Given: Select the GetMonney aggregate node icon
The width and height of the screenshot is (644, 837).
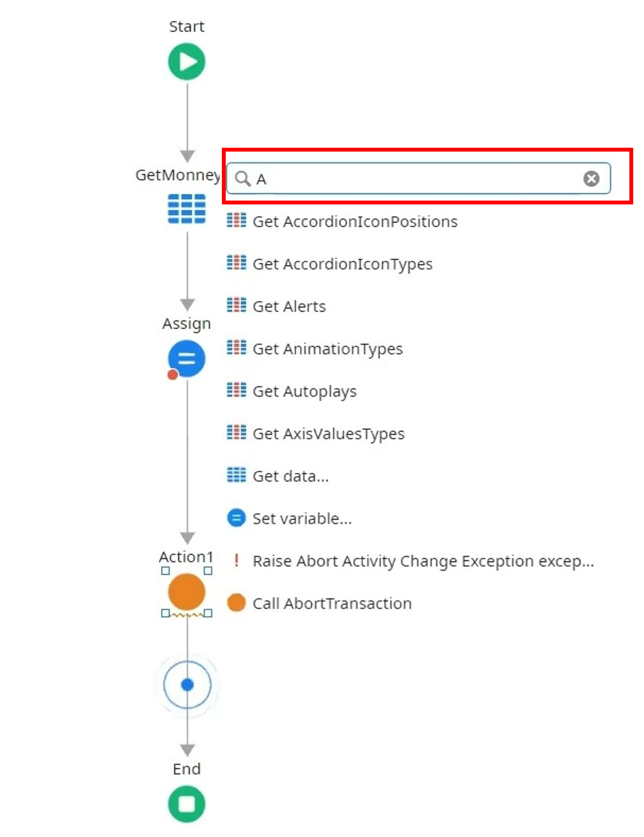Looking at the screenshot, I should click(187, 209).
